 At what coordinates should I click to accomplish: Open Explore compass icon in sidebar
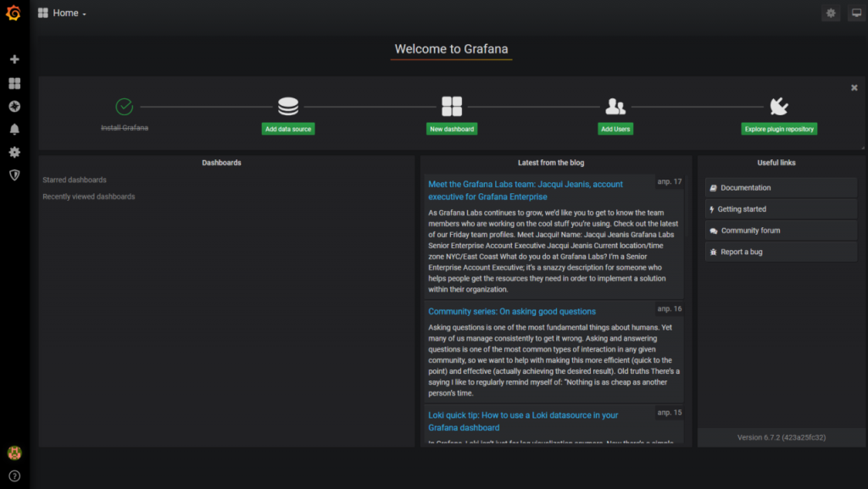(14, 106)
